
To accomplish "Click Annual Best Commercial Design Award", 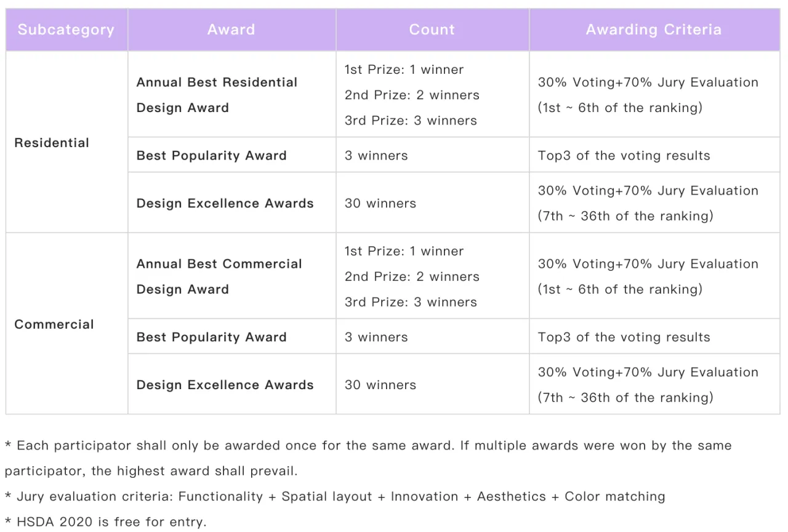I will [219, 276].
